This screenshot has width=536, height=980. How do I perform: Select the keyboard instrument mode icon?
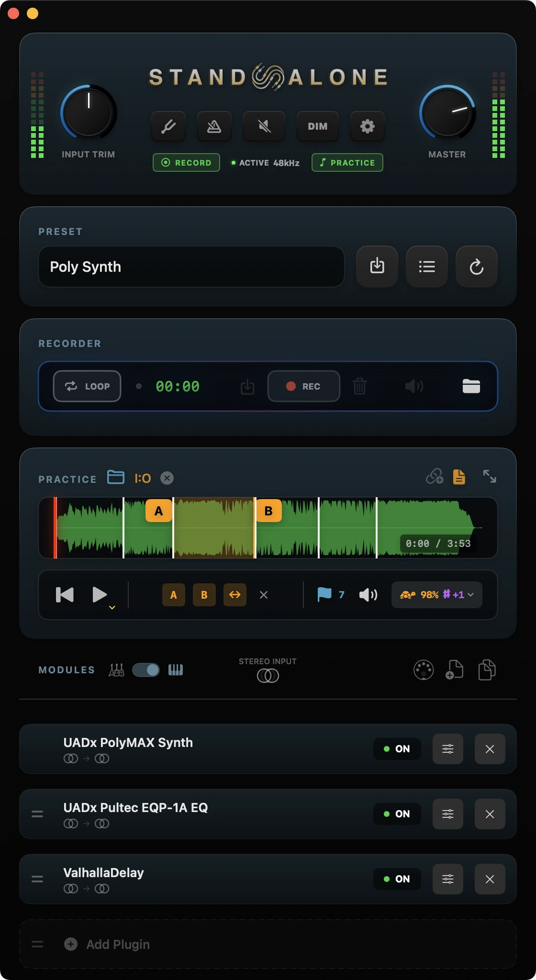(176, 670)
